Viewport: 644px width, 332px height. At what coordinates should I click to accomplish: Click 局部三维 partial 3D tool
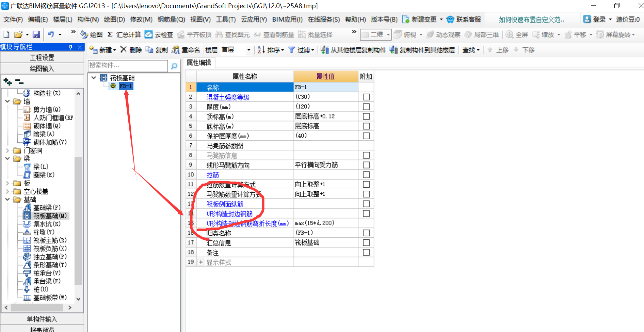482,34
